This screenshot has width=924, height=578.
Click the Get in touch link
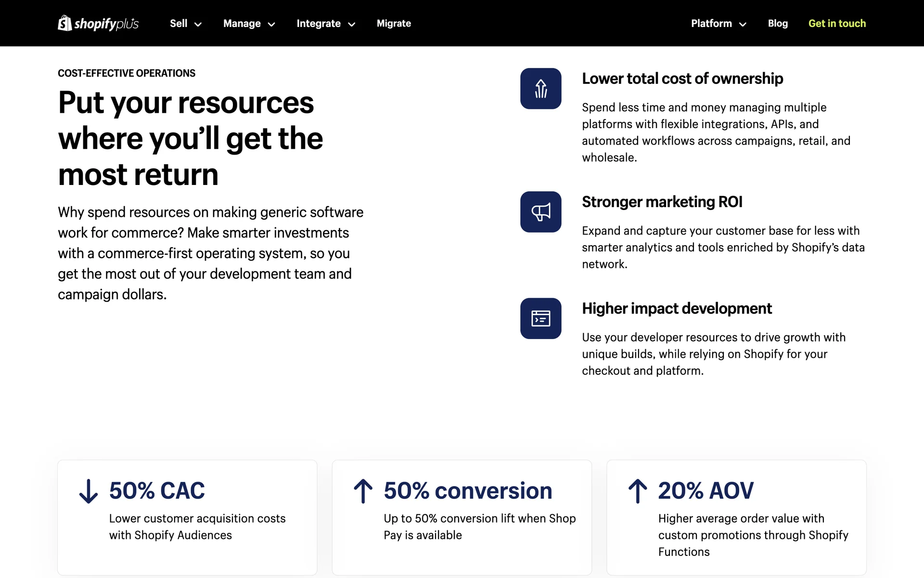[837, 23]
